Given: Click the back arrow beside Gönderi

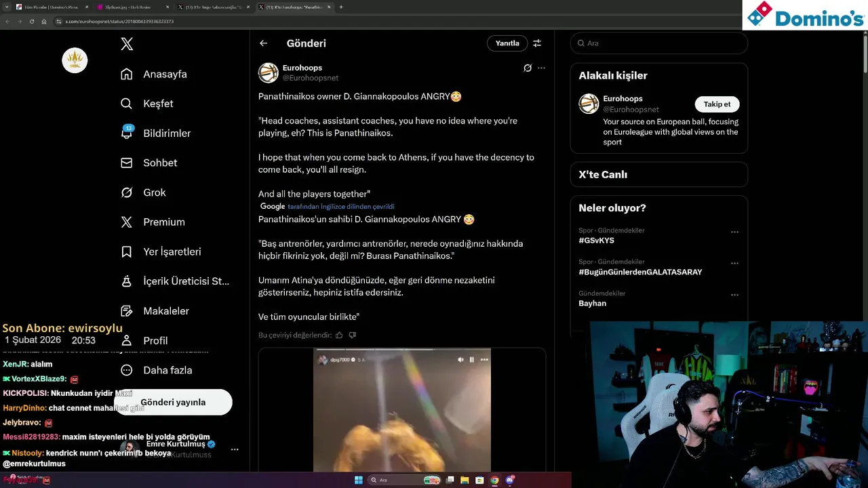Looking at the screenshot, I should [x=264, y=43].
